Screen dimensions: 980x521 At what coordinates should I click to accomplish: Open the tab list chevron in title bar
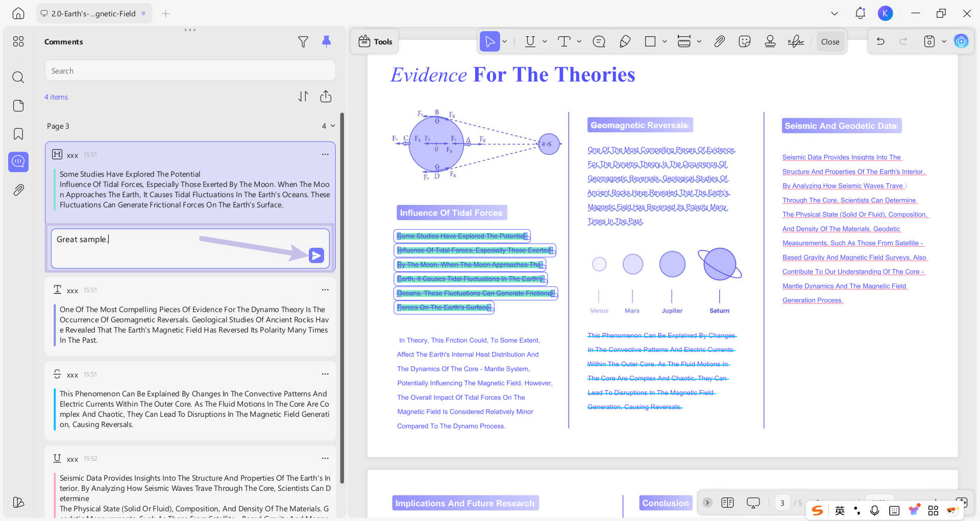click(x=835, y=14)
